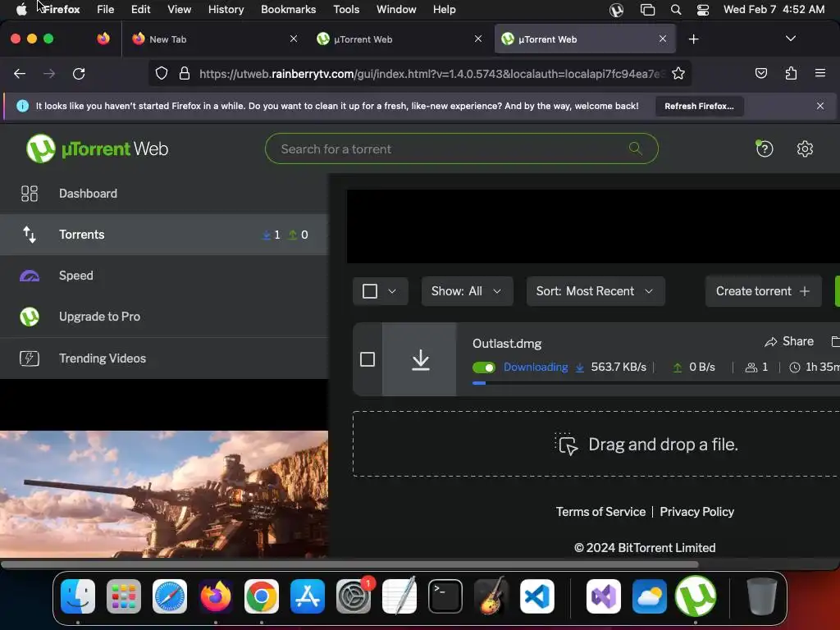Open Visual Studio Code from the dock
The width and height of the screenshot is (840, 630).
(536, 596)
